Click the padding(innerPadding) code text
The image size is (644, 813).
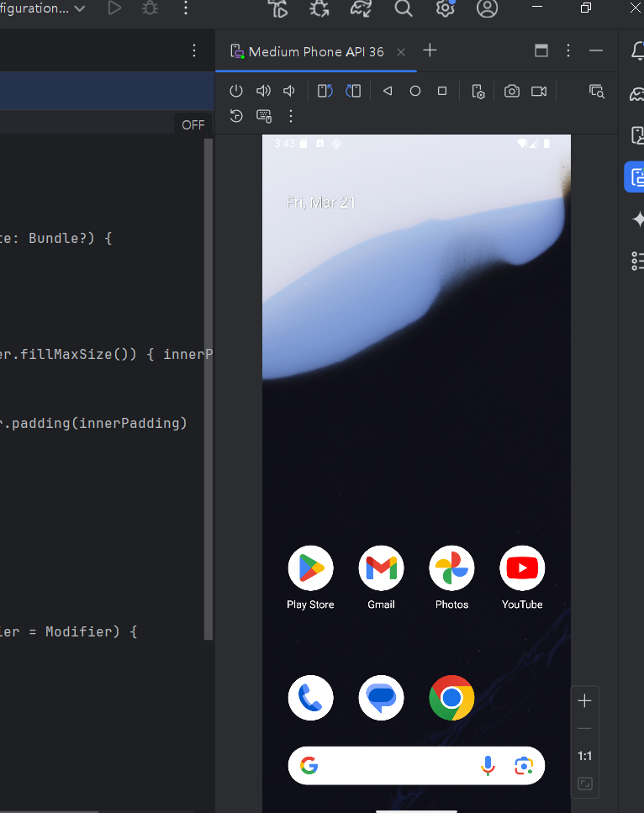[99, 423]
